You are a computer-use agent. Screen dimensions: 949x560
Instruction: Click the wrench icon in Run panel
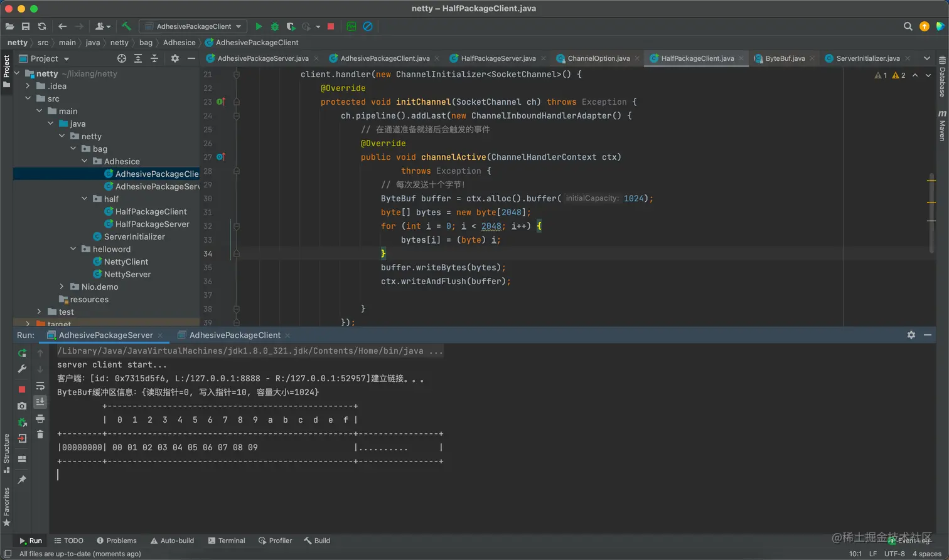coord(22,369)
